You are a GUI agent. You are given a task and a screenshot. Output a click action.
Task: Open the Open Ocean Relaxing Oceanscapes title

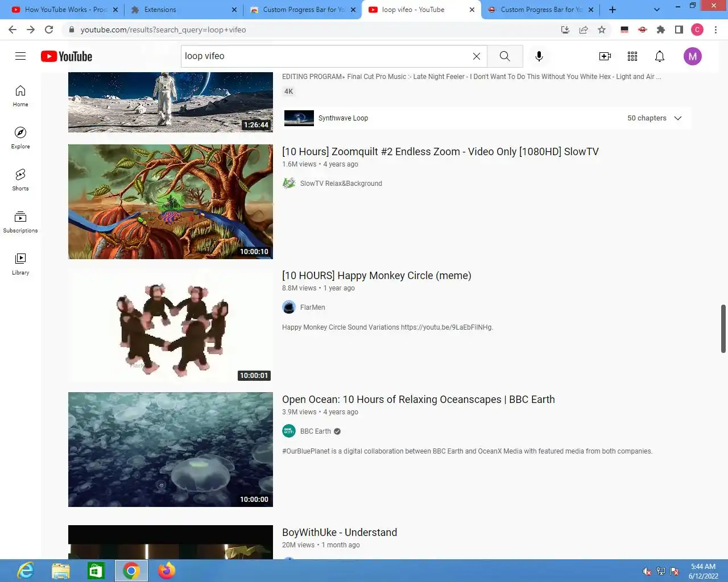pyautogui.click(x=419, y=400)
